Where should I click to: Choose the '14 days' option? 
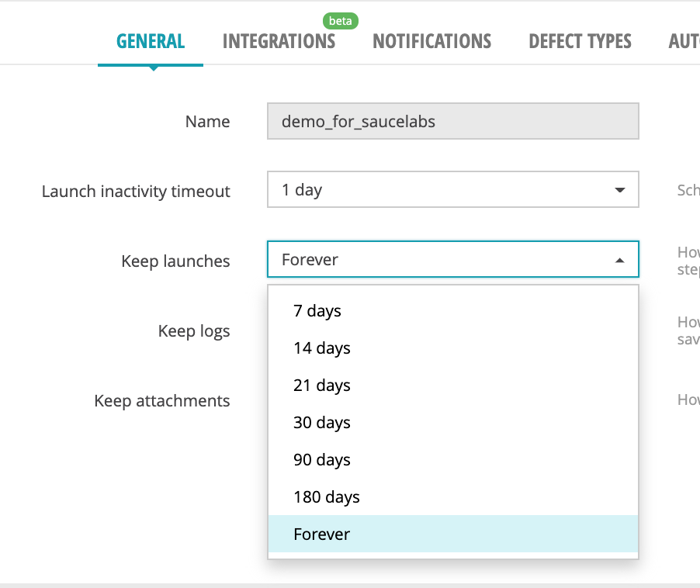tap(321, 348)
